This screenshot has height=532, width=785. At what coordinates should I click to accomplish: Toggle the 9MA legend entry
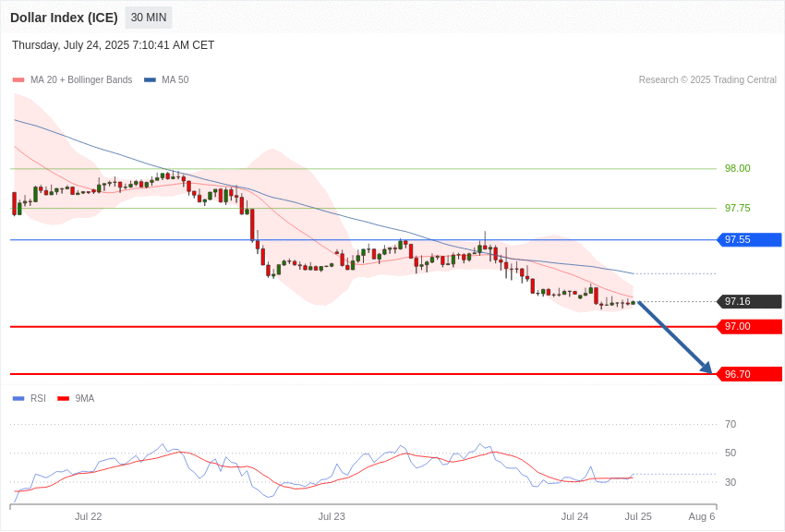tap(76, 398)
